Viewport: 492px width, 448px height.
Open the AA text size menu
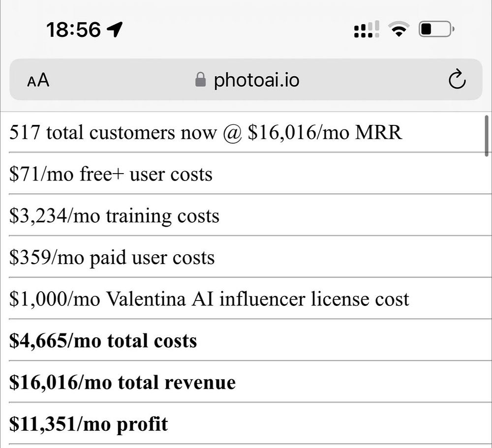[38, 80]
